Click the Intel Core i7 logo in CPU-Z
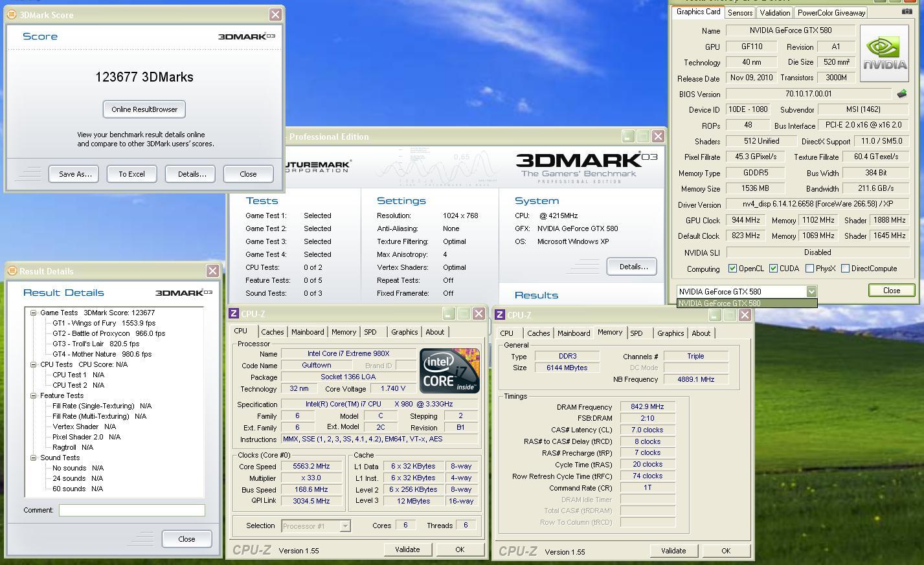The image size is (924, 565). click(x=449, y=370)
